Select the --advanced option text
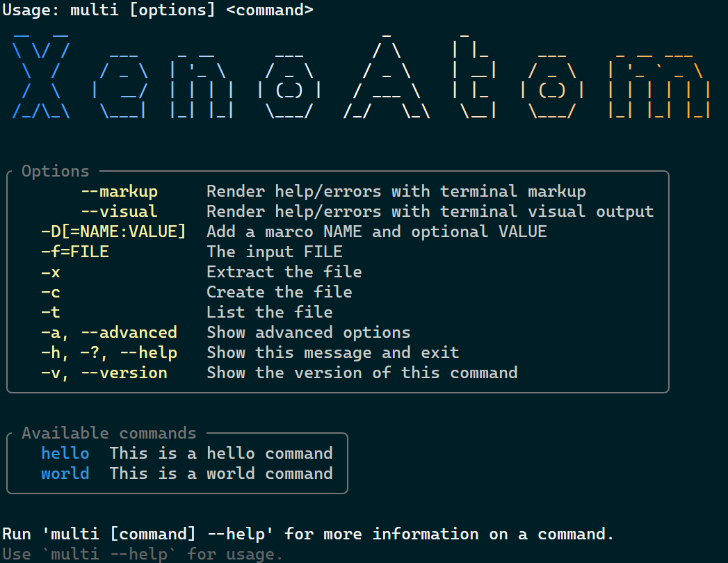The image size is (728, 563). point(129,332)
